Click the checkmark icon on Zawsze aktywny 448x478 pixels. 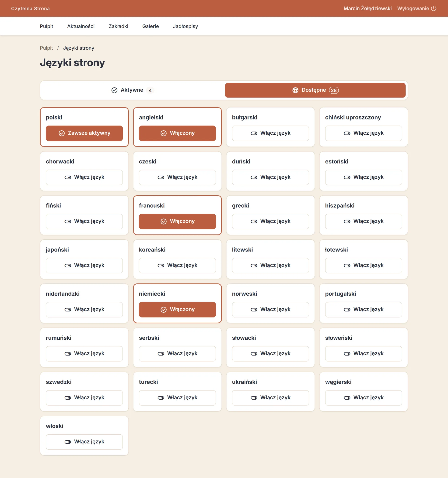click(62, 133)
